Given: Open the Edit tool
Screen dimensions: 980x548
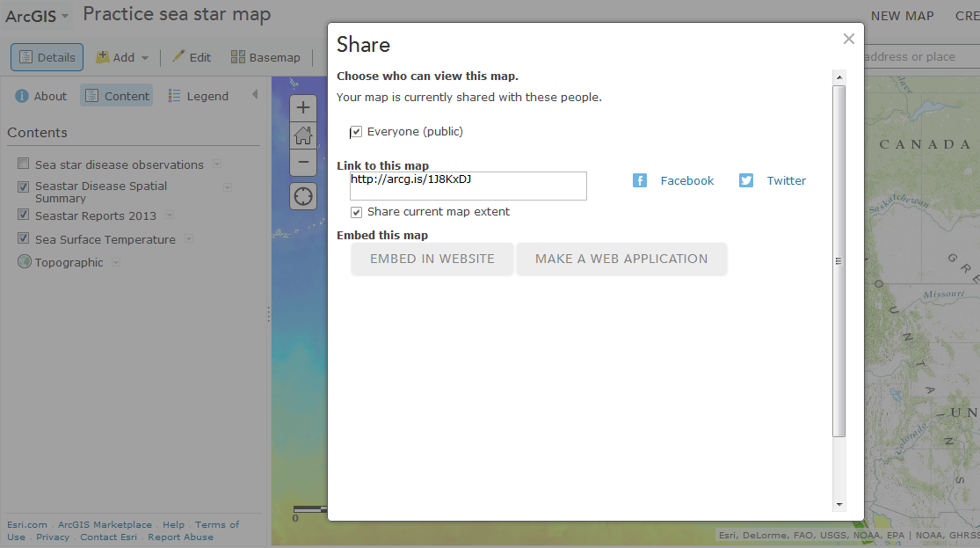Looking at the screenshot, I should [191, 56].
